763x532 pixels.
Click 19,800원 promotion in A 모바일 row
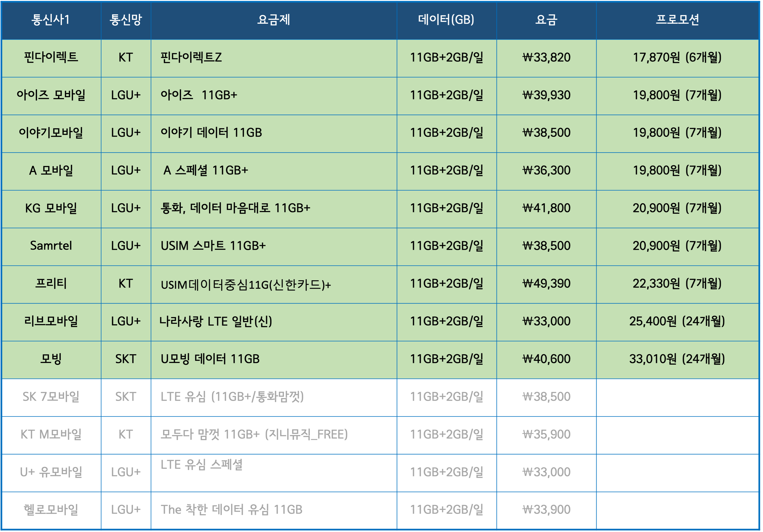[678, 171]
